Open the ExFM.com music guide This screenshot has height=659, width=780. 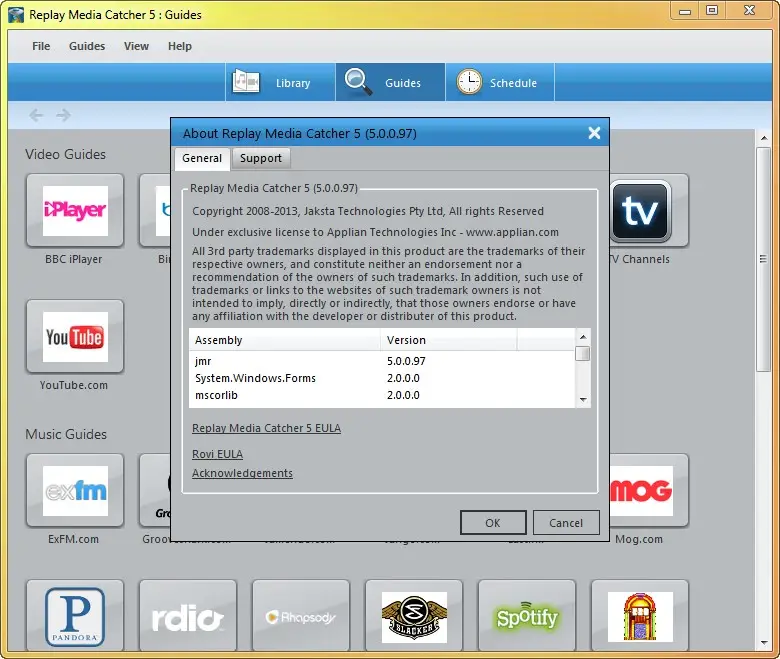click(x=75, y=491)
